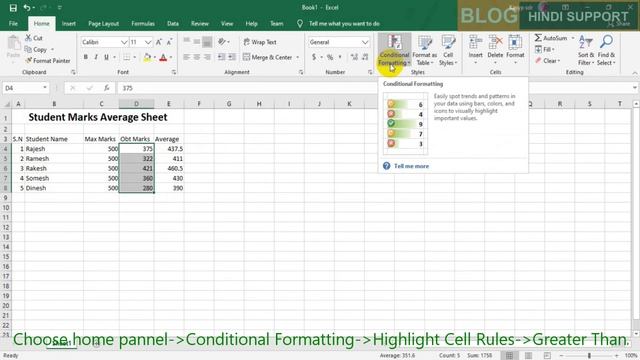Increase the font size
Image resolution: width=640 pixels, height=360 pixels.
(x=159, y=42)
